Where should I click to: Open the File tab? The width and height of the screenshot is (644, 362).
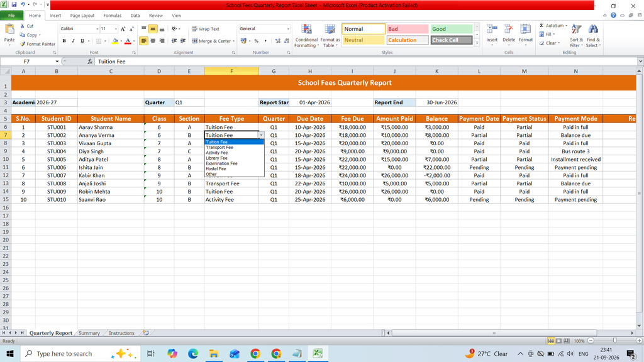[11, 16]
